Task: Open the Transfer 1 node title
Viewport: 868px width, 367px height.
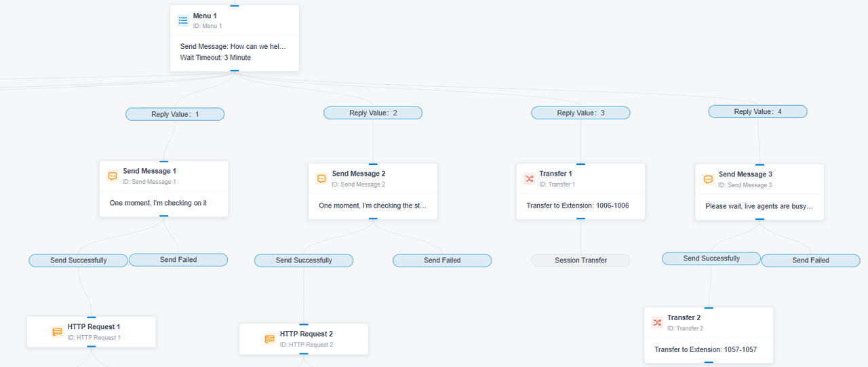Action: point(557,174)
